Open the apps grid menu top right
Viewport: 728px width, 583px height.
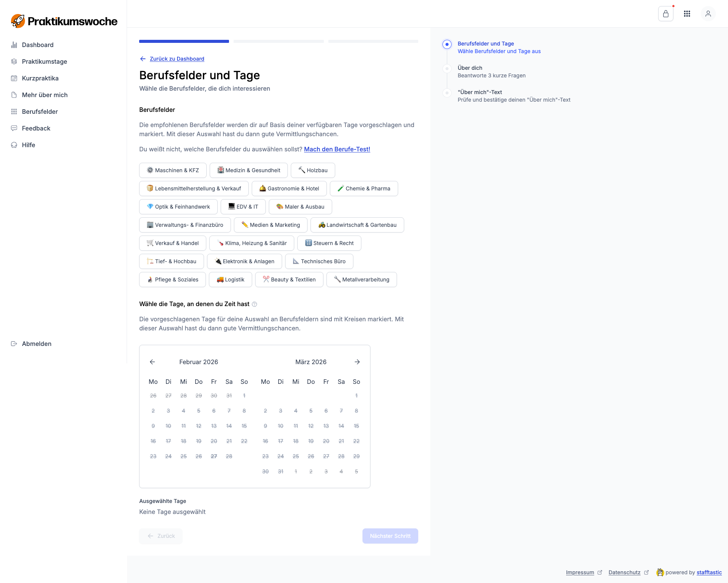click(687, 14)
